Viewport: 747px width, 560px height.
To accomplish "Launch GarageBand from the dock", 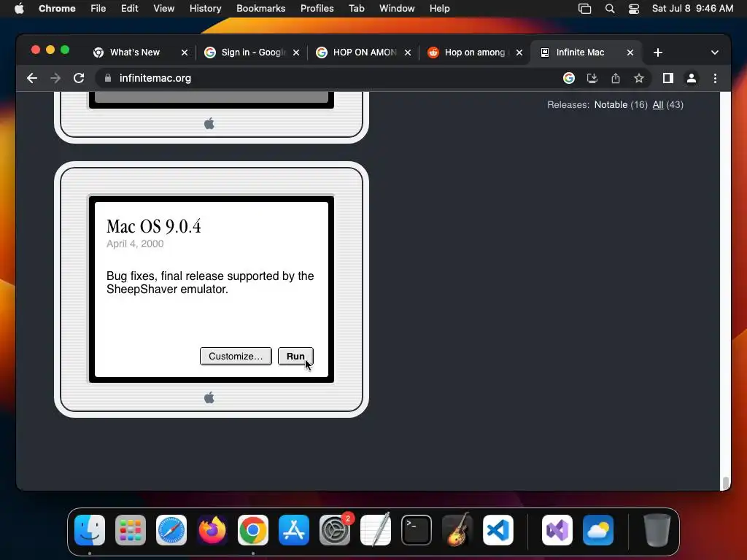I will click(457, 530).
